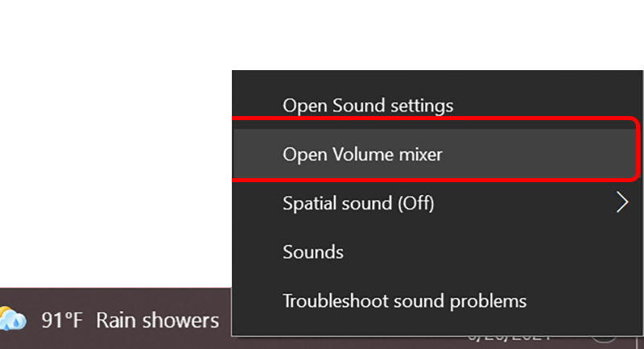Click empty taskbar area below weather text
This screenshot has width=644, height=349.
pyautogui.click(x=123, y=342)
